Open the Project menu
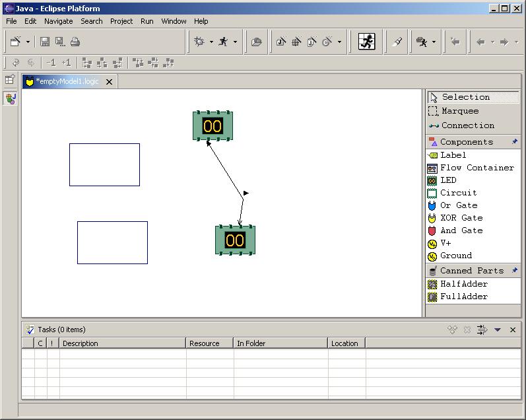 pyautogui.click(x=121, y=21)
